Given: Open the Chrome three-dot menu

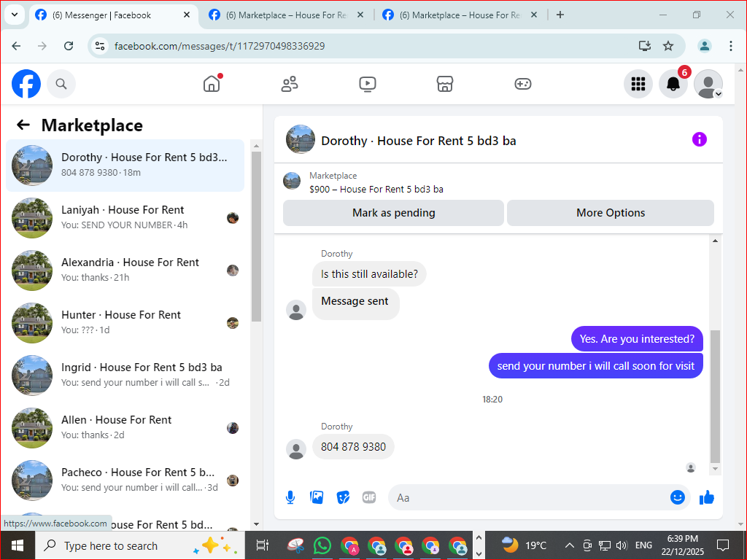Looking at the screenshot, I should click(731, 46).
